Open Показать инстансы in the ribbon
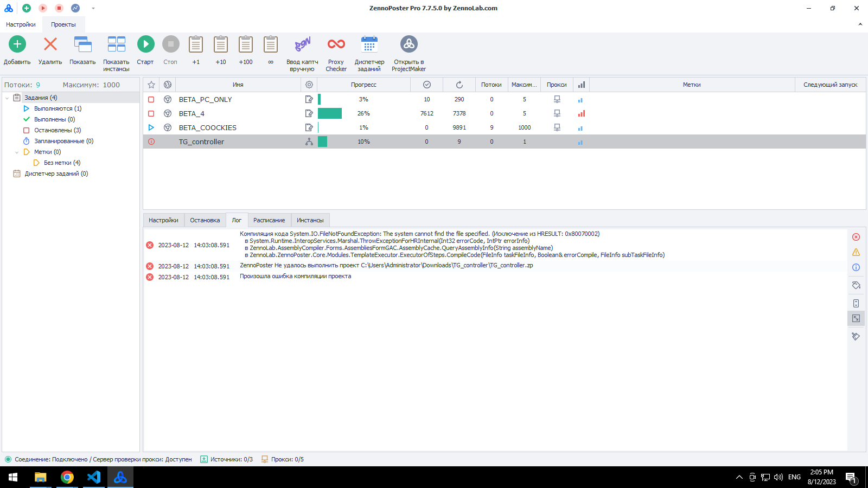Screen dimensions: 868x488 [x=116, y=44]
